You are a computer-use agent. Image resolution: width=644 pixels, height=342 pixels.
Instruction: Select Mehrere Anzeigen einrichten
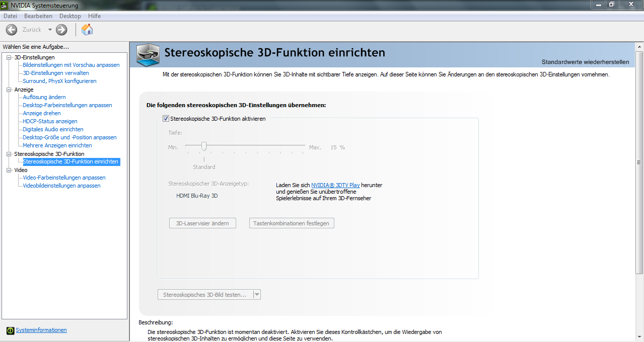pos(57,145)
